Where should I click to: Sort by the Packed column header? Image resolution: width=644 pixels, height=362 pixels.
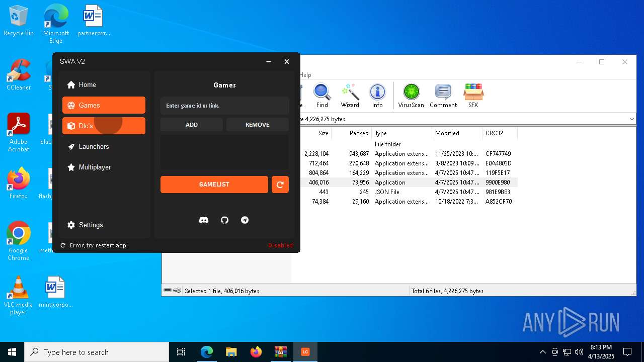pyautogui.click(x=351, y=133)
